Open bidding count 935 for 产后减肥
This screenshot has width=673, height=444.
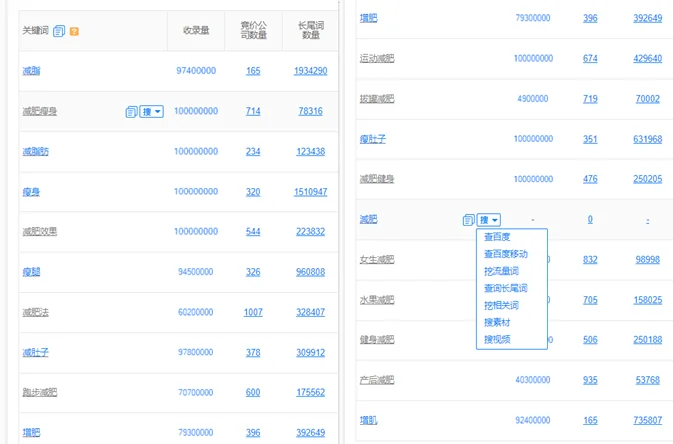(x=590, y=380)
